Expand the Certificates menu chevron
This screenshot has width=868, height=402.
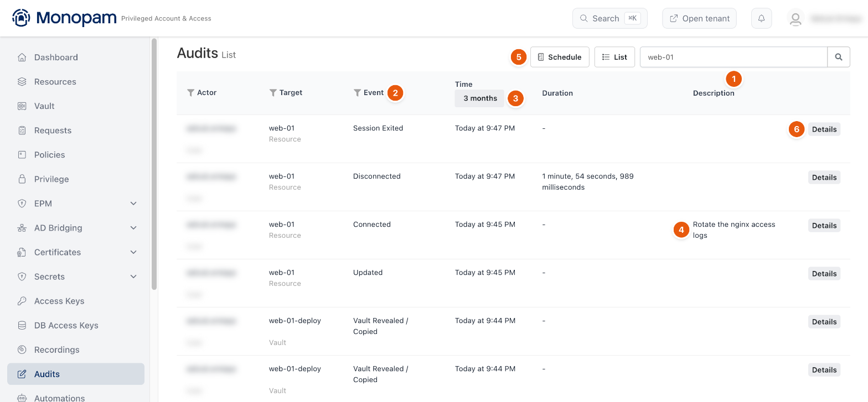[x=133, y=252]
